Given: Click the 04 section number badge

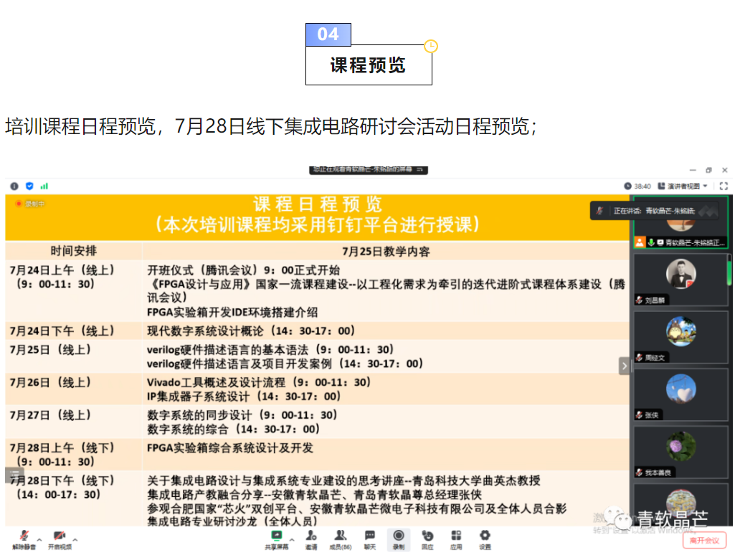Looking at the screenshot, I should (x=328, y=34).
